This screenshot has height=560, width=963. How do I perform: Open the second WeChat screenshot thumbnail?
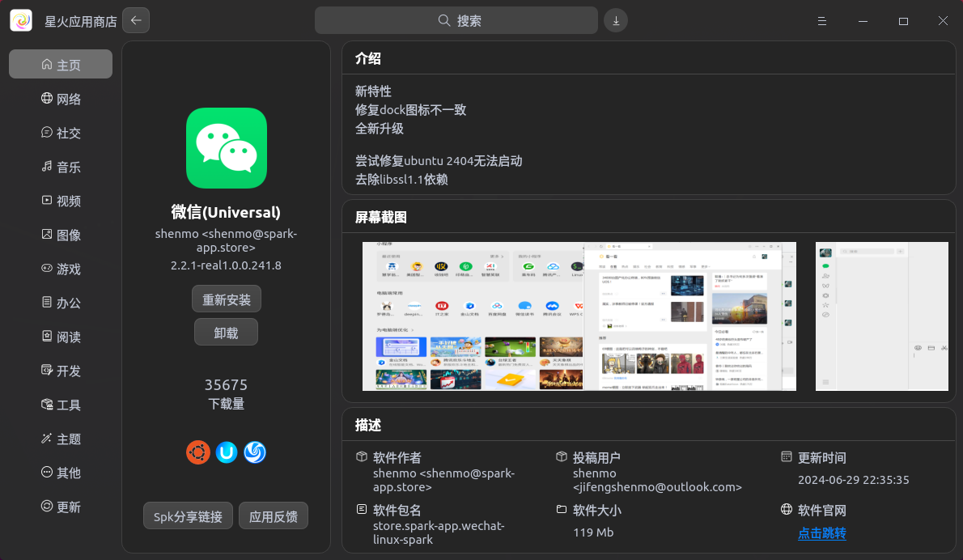(x=882, y=316)
